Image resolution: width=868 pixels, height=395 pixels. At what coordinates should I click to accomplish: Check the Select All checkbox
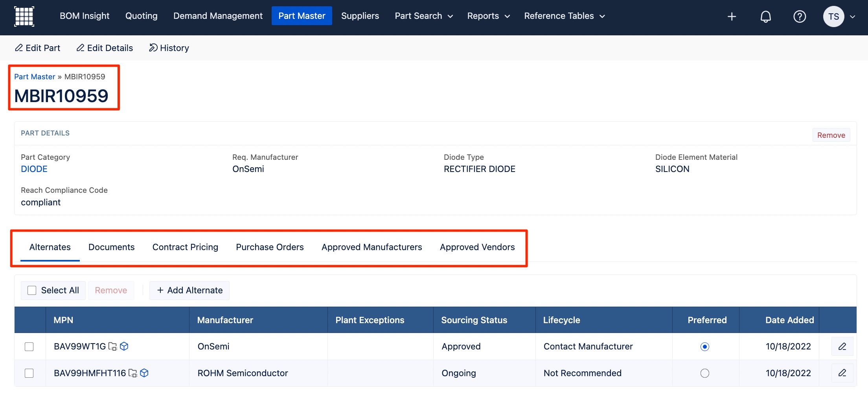pos(32,290)
